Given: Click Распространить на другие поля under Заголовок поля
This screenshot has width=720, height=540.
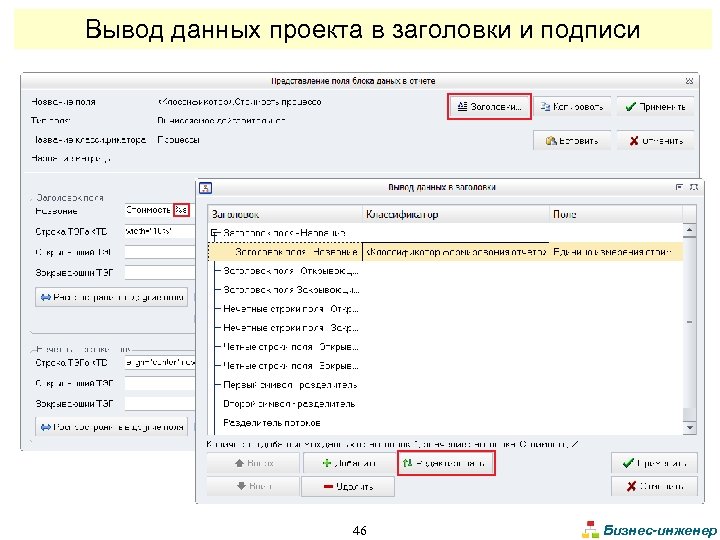Looking at the screenshot, I should [x=112, y=297].
